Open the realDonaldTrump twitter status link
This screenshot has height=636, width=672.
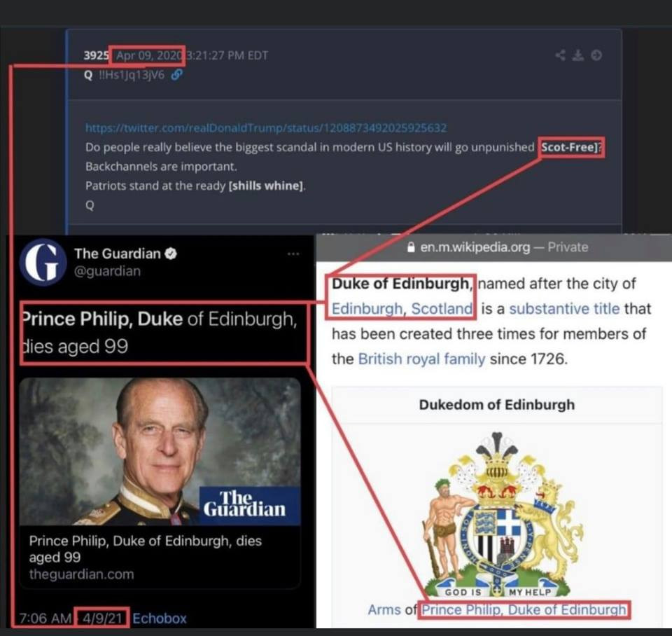pyautogui.click(x=266, y=127)
